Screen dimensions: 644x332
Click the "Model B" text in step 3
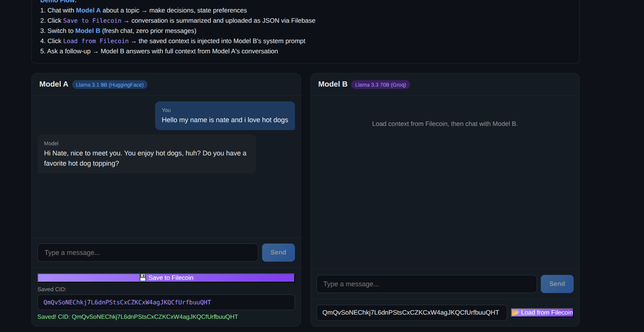[88, 31]
